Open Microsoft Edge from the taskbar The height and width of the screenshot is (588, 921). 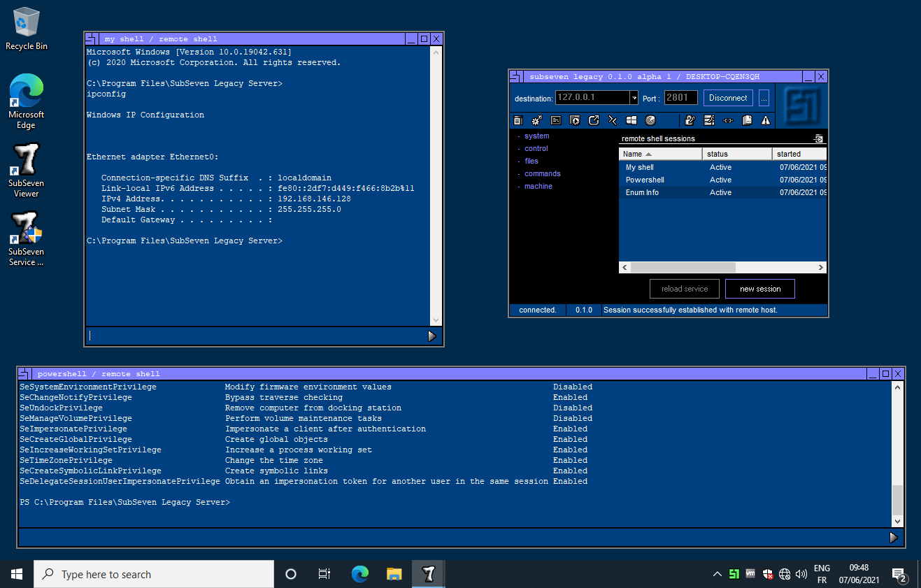[360, 574]
